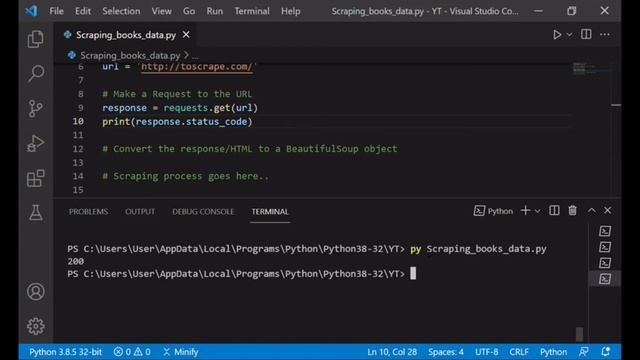The image size is (640, 360).
Task: Select the TERMINAL panel tab
Action: point(270,211)
